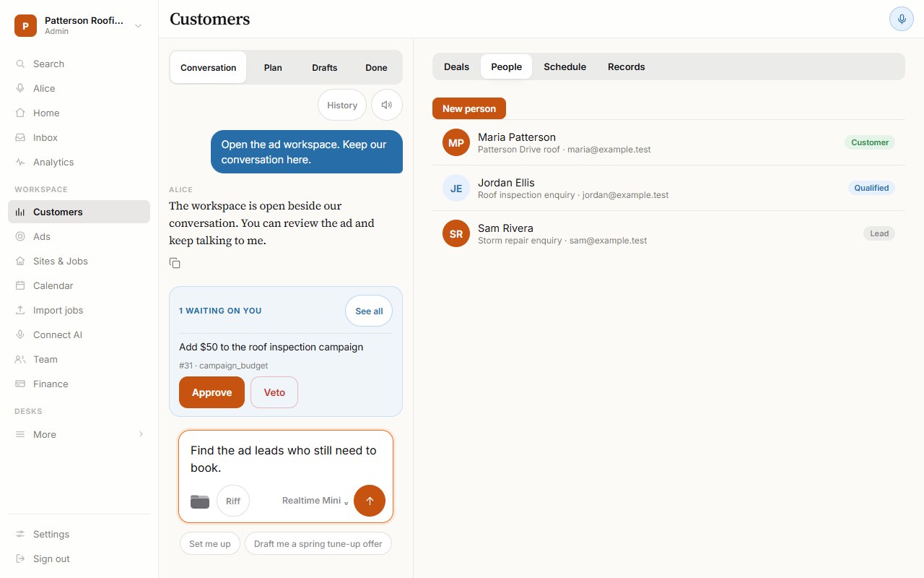
Task: Open Jordan Ellis's person row
Action: (668, 188)
